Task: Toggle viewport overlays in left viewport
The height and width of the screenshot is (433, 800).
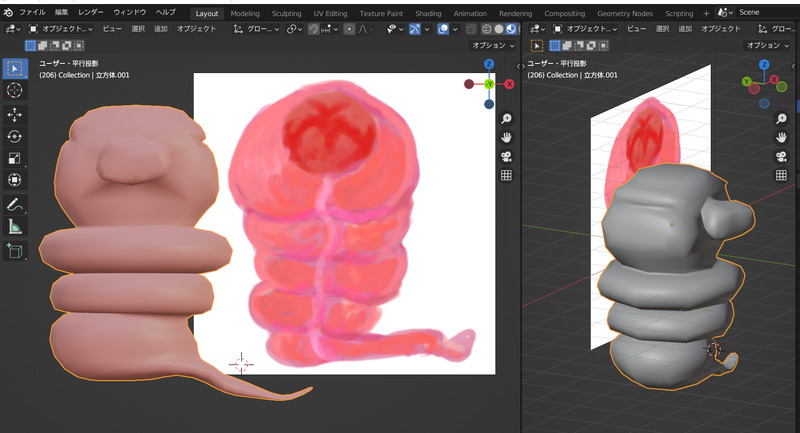Action: [443, 29]
